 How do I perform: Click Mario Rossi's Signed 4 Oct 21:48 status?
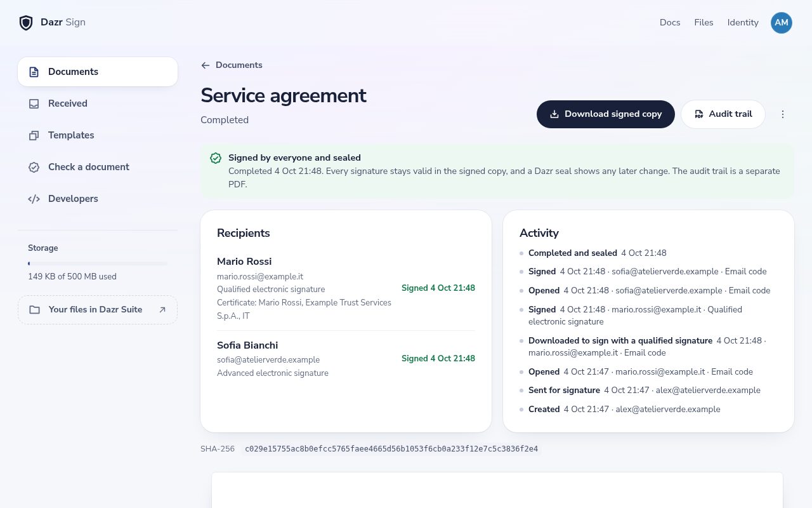pos(438,288)
